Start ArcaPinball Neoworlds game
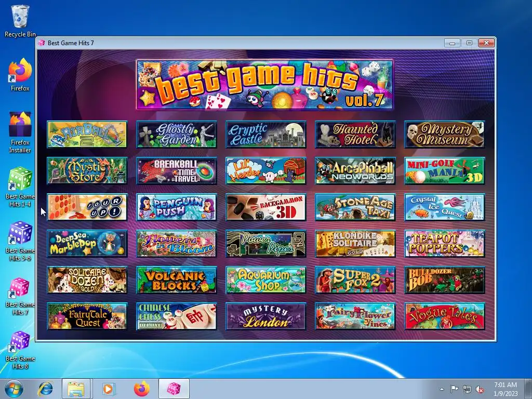The image size is (532, 399). point(355,170)
